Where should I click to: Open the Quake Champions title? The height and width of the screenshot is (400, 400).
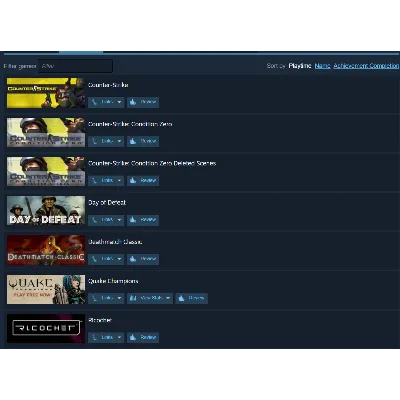[x=113, y=281]
